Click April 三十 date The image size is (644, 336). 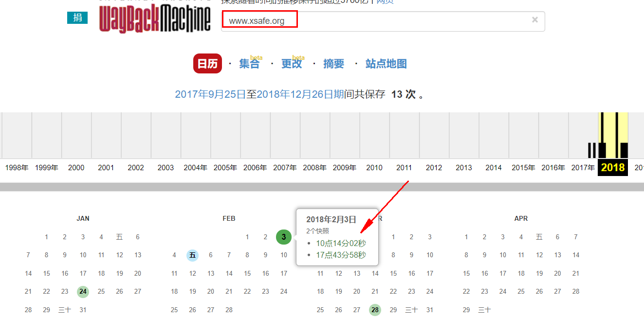(x=484, y=310)
